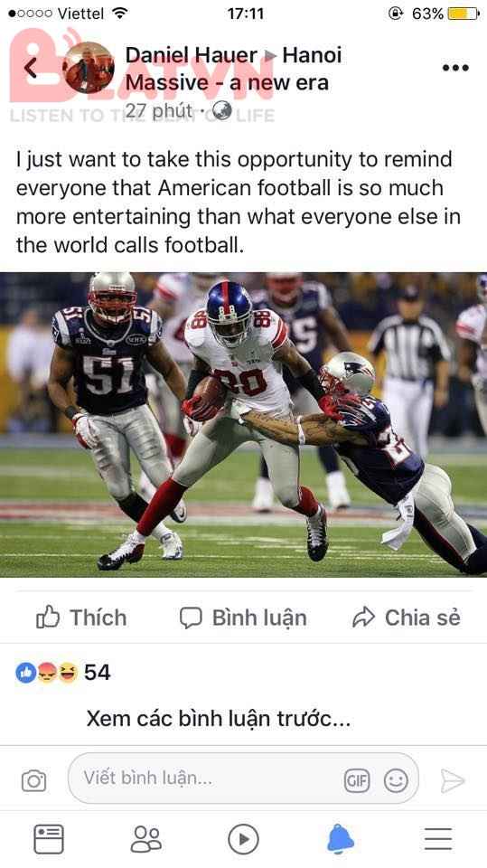Open the Watch video tab
This screenshot has height=868, width=487.
tap(244, 839)
